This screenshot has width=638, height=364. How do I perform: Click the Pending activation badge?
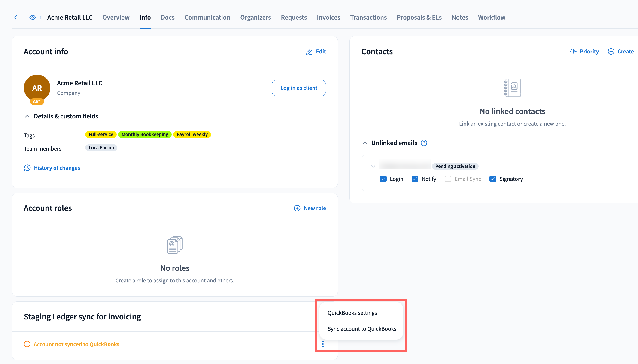point(455,166)
